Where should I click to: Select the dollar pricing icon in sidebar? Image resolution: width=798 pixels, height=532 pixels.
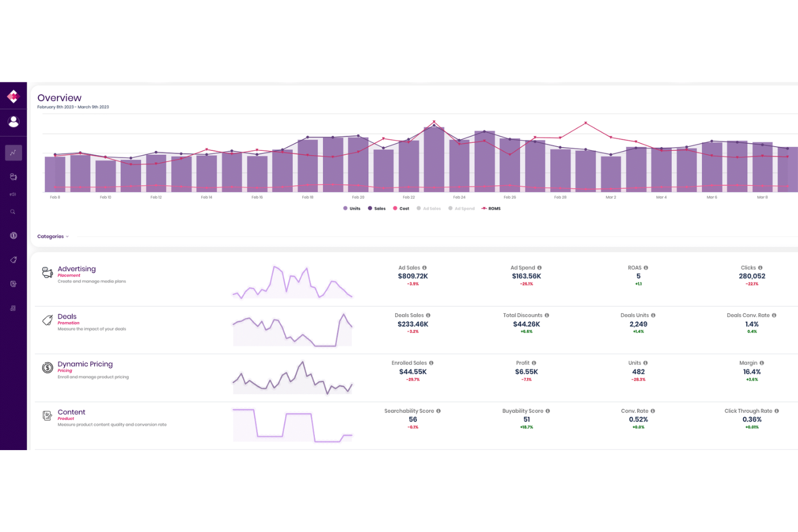[x=13, y=236]
